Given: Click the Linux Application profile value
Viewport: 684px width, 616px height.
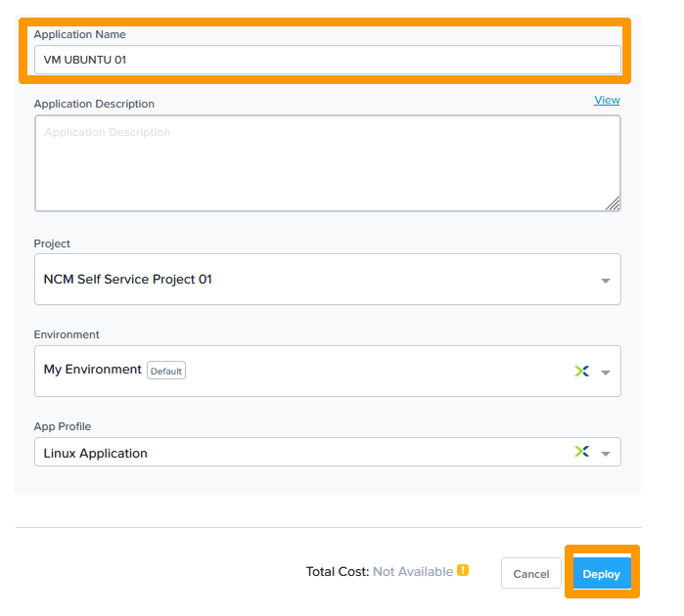Looking at the screenshot, I should click(x=96, y=454).
